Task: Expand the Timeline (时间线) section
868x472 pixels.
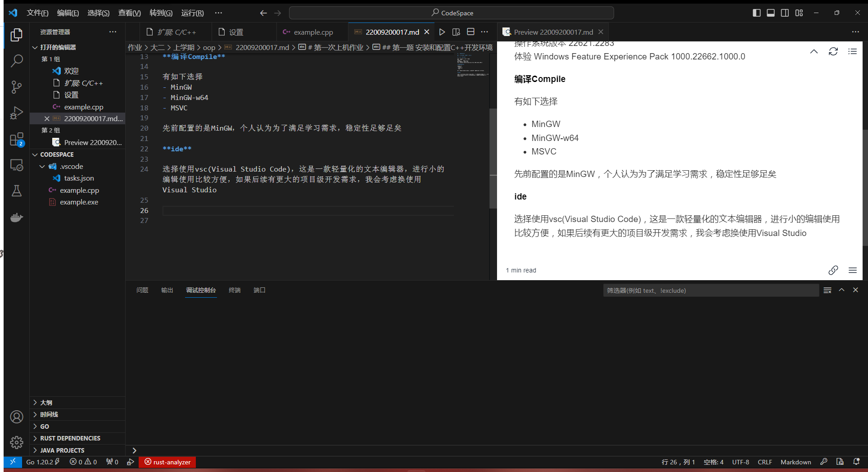Action: click(77, 414)
